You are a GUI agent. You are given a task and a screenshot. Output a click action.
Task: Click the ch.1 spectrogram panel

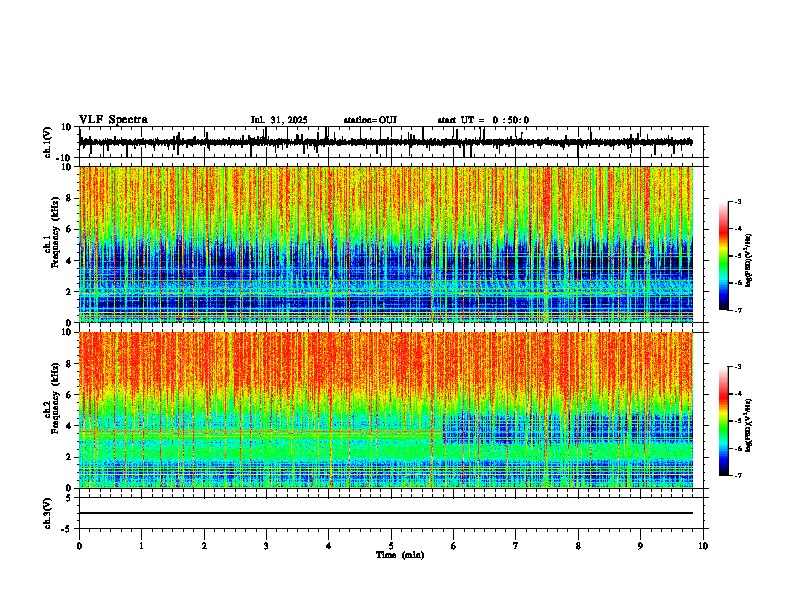click(386, 244)
